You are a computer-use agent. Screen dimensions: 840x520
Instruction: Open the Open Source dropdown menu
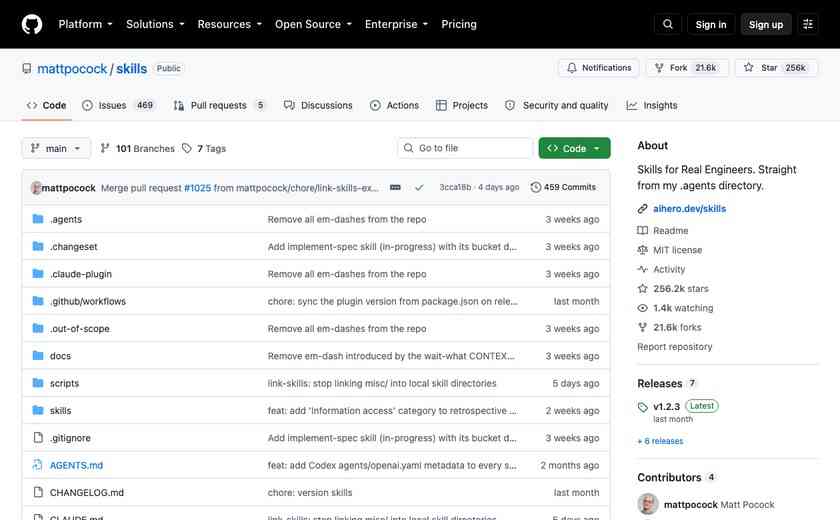pyautogui.click(x=313, y=24)
